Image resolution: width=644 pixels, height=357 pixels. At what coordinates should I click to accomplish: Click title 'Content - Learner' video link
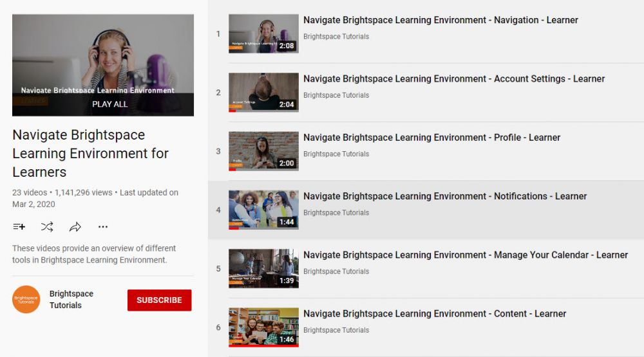point(435,313)
